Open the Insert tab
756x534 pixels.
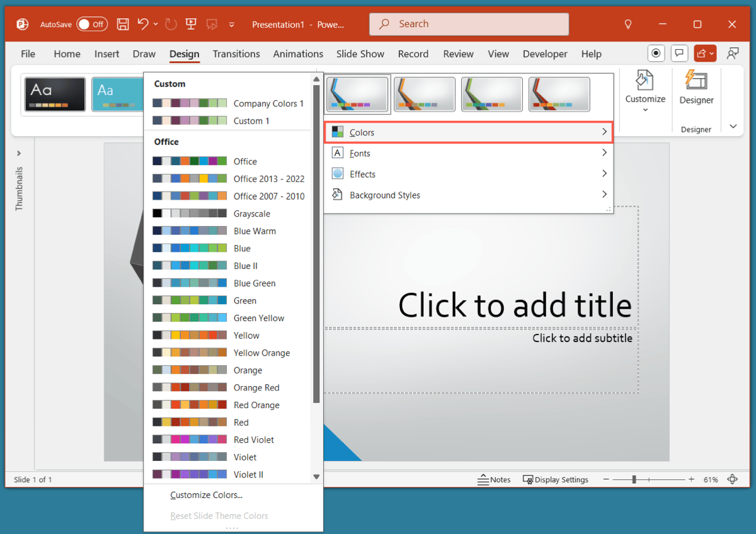coord(106,54)
